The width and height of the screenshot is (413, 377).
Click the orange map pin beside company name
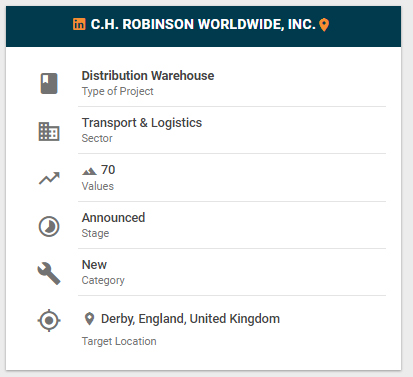(324, 25)
